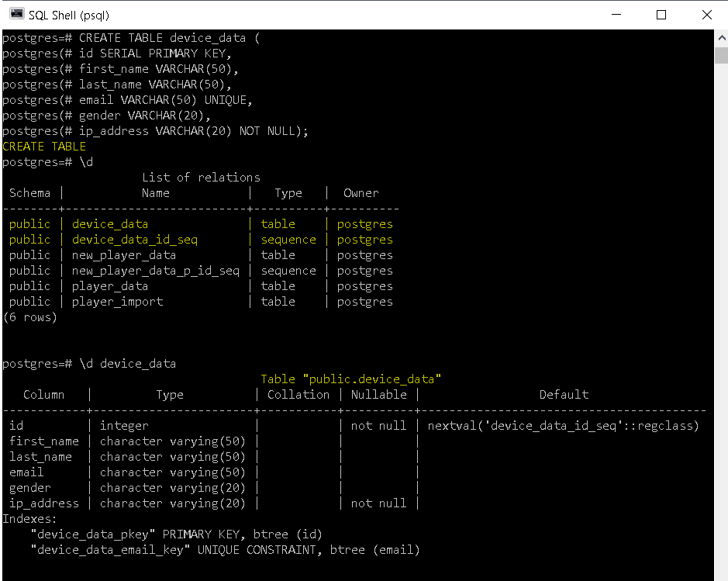This screenshot has height=581, width=728.
Task: Click the SQL Shell title bar icon
Action: 16,14
